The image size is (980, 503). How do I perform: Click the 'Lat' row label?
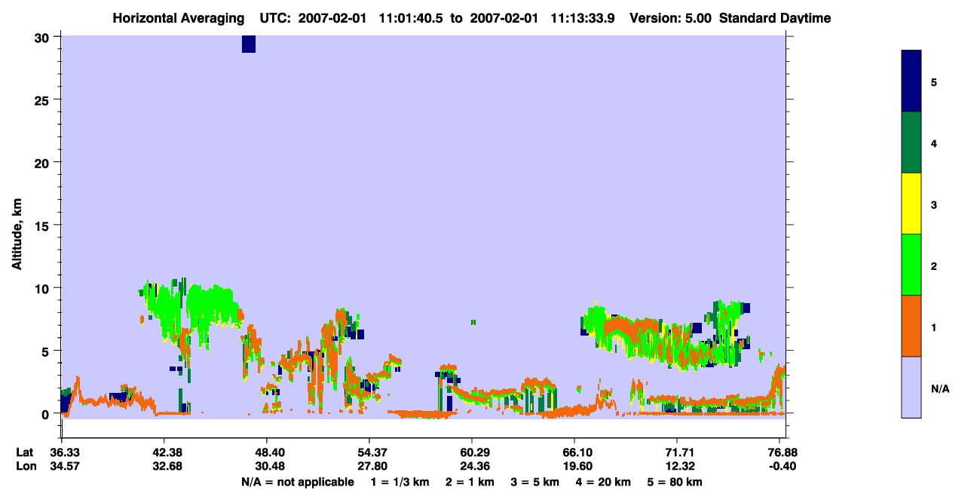tap(24, 452)
